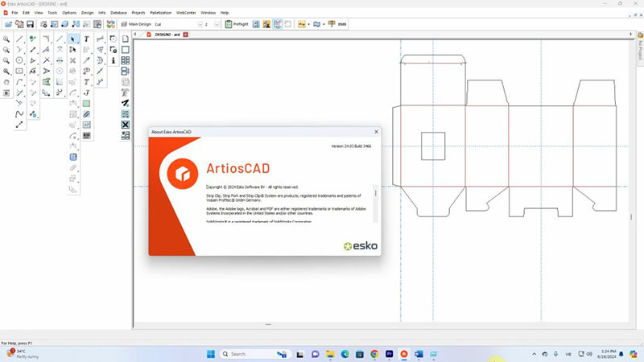The width and height of the screenshot is (644, 362).
Task: Click the Main Design layer button
Action: [136, 24]
